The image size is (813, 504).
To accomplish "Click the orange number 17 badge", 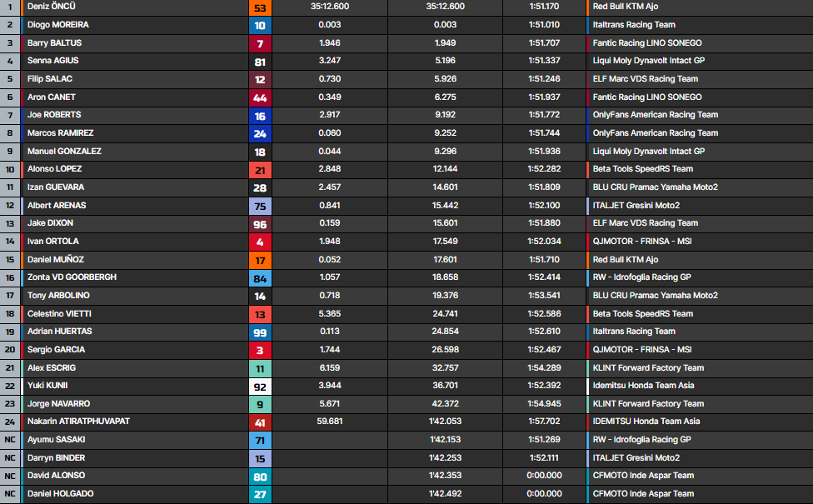I will pyautogui.click(x=260, y=260).
